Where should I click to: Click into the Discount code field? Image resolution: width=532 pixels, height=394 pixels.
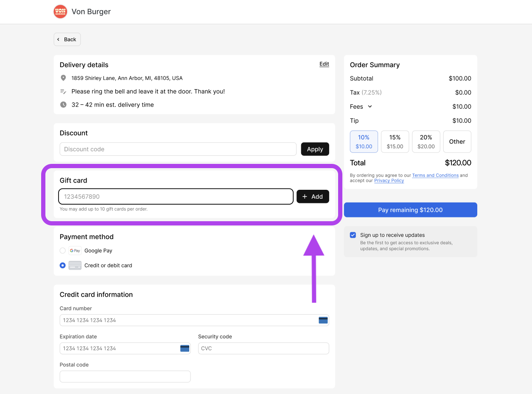178,149
